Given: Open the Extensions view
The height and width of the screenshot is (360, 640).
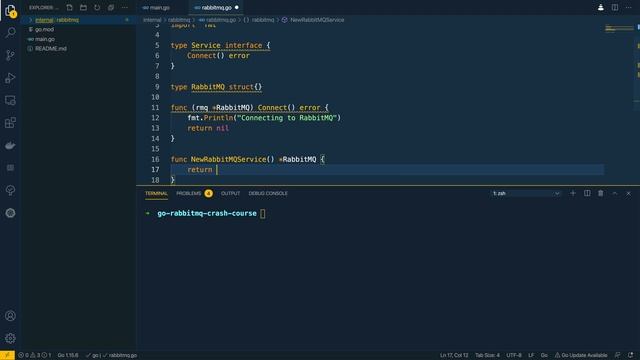Looking at the screenshot, I should pyautogui.click(x=10, y=123).
